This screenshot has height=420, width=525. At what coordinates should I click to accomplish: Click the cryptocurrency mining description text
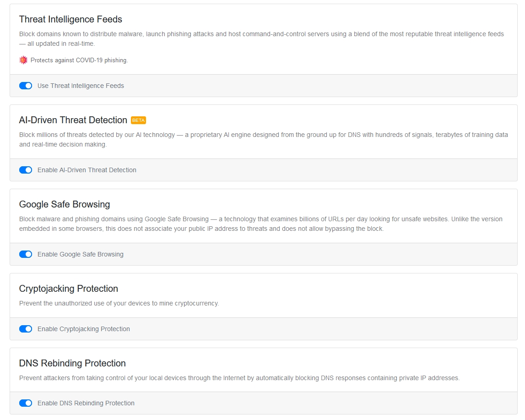(x=119, y=303)
